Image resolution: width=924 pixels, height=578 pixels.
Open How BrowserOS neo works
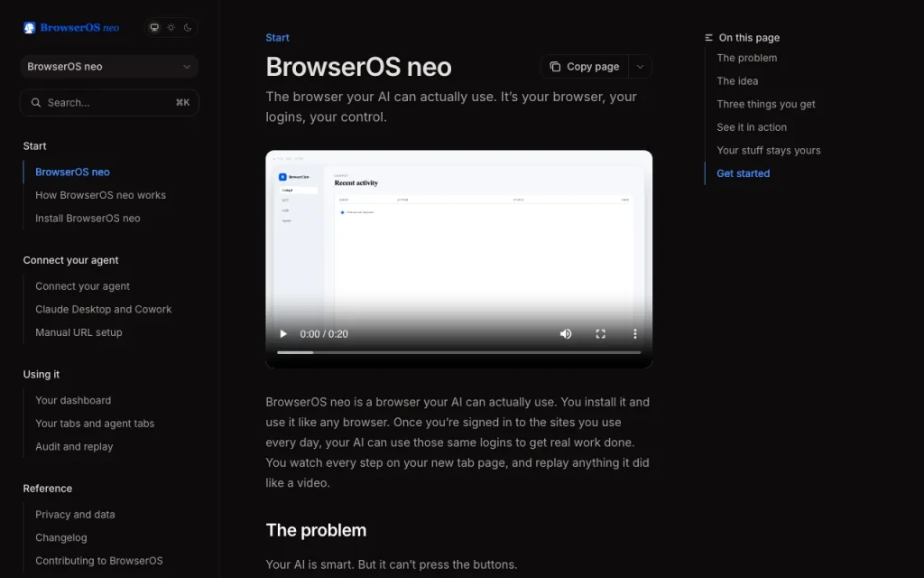point(101,195)
